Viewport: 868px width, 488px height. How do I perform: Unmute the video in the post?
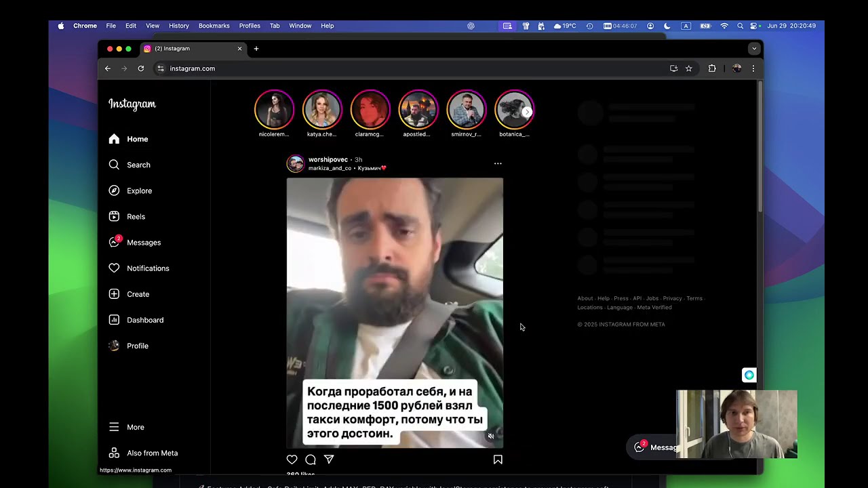[x=491, y=436]
